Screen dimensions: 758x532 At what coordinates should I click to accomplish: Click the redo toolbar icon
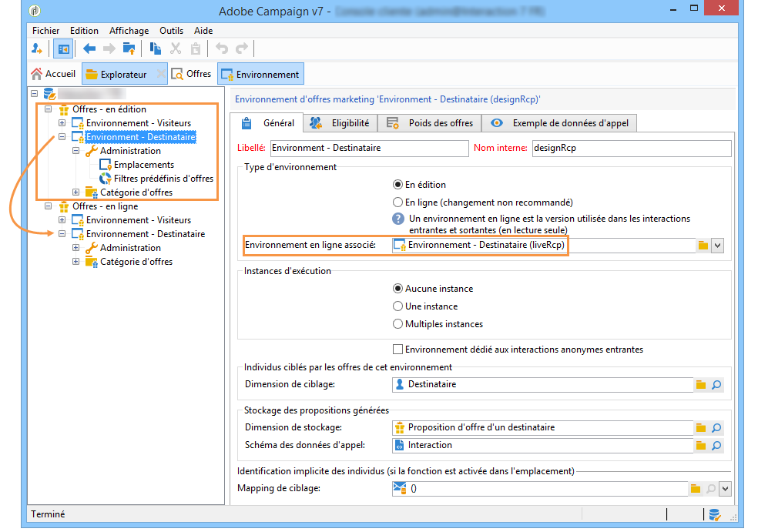click(242, 49)
